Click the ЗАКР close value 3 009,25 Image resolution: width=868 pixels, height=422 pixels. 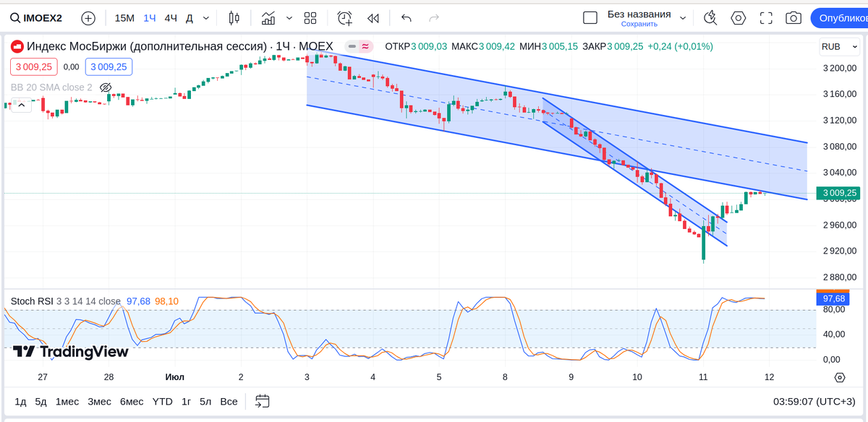click(x=624, y=46)
